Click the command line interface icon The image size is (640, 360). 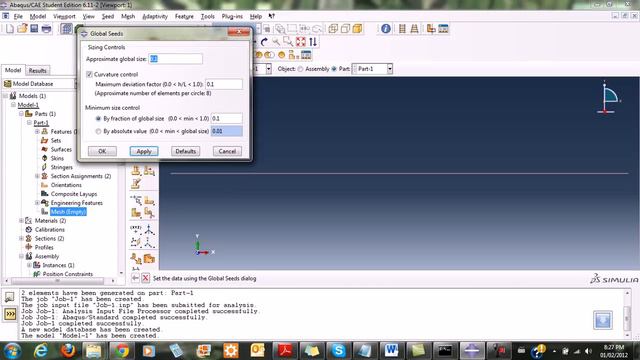(10, 314)
